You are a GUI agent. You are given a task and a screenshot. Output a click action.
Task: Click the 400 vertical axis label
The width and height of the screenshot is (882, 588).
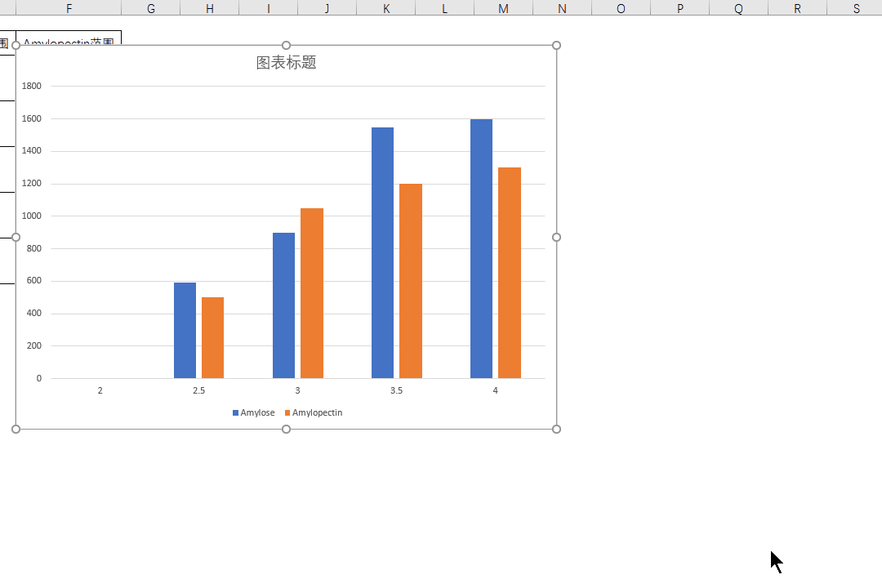[33, 314]
